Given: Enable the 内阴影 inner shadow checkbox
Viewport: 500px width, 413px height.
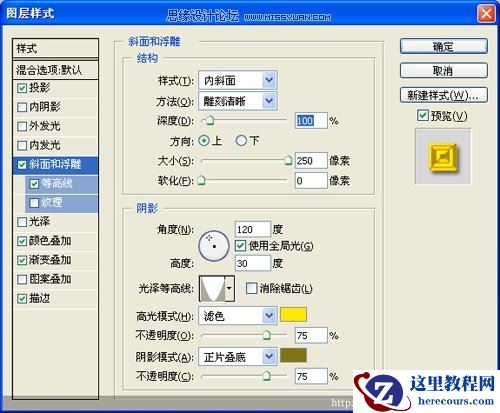Looking at the screenshot, I should [22, 107].
